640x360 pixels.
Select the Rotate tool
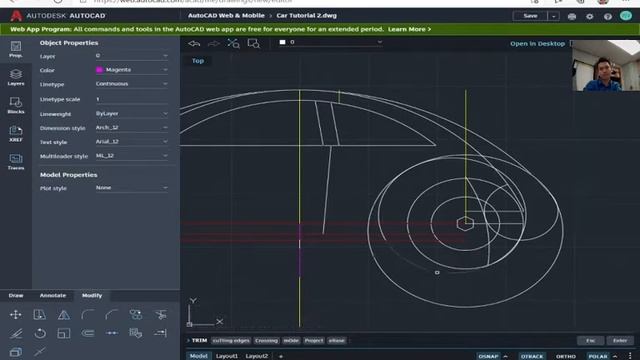[x=40, y=333]
